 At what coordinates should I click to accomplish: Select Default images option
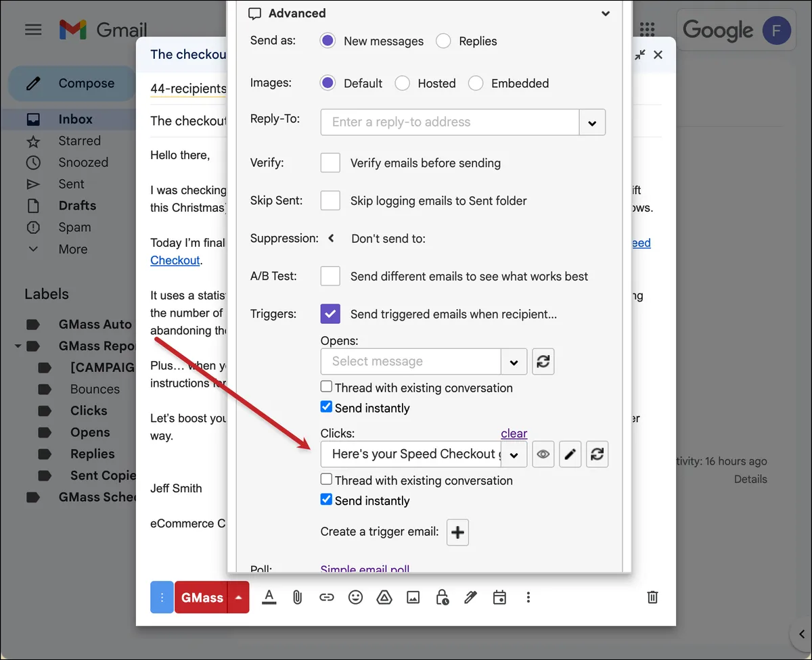pyautogui.click(x=328, y=83)
